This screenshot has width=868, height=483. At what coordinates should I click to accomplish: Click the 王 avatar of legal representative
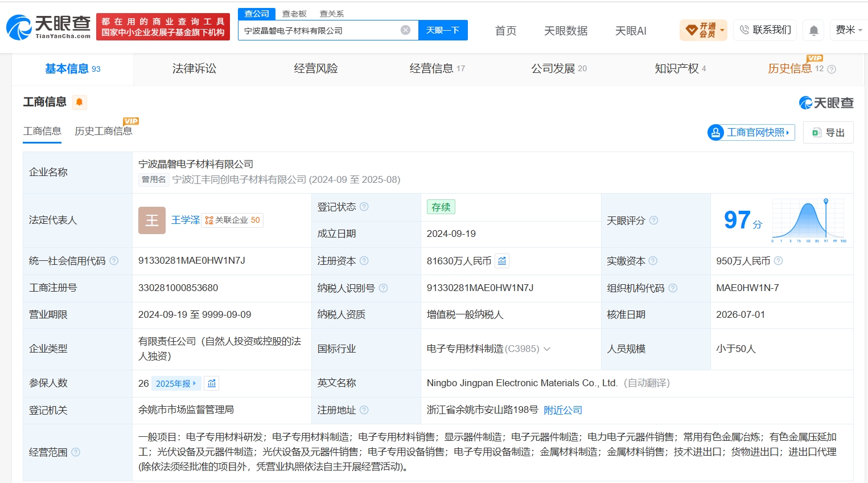[x=152, y=220]
